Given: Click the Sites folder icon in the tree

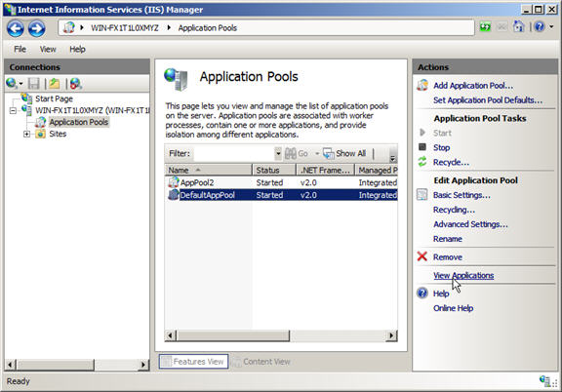Looking at the screenshot, I should pyautogui.click(x=41, y=134).
